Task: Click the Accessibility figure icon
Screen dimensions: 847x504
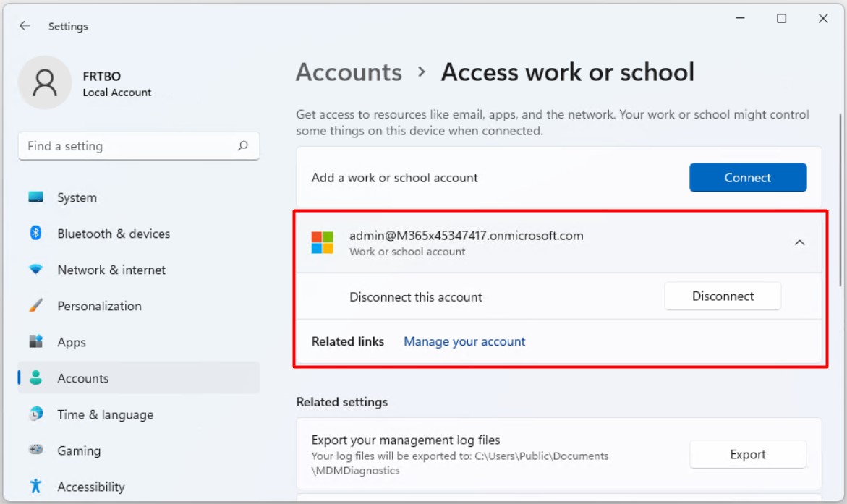Action: point(35,486)
